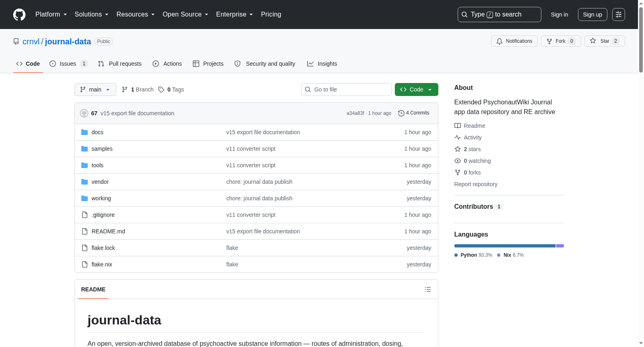
Task: Open the crnvl owner link
Action: [x=31, y=42]
